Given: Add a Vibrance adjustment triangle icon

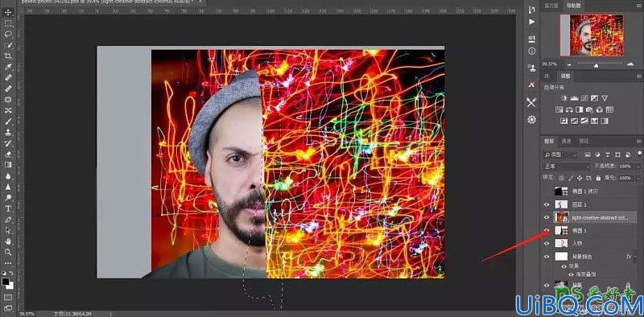Looking at the screenshot, I should coord(605,98).
